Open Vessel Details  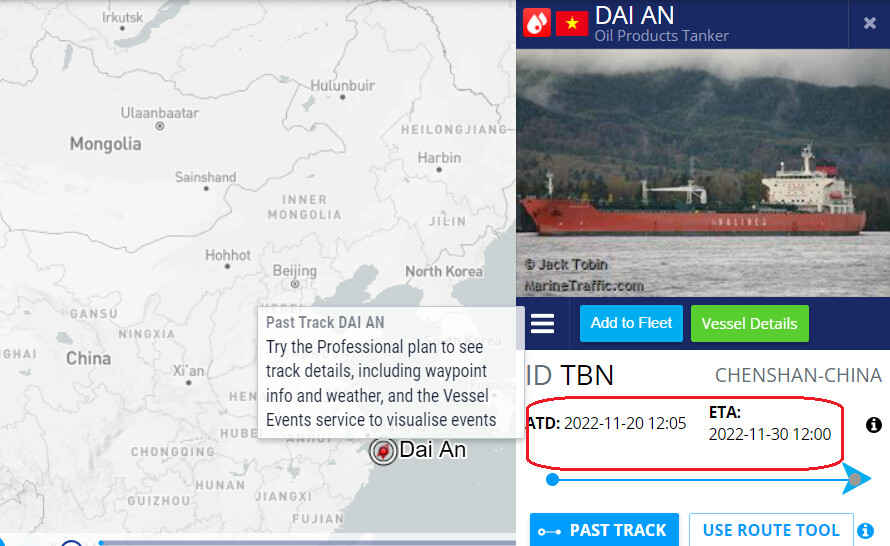point(749,324)
